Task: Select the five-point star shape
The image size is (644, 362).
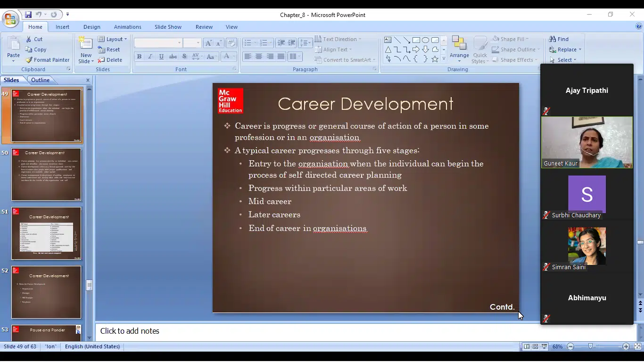Action: point(435,59)
